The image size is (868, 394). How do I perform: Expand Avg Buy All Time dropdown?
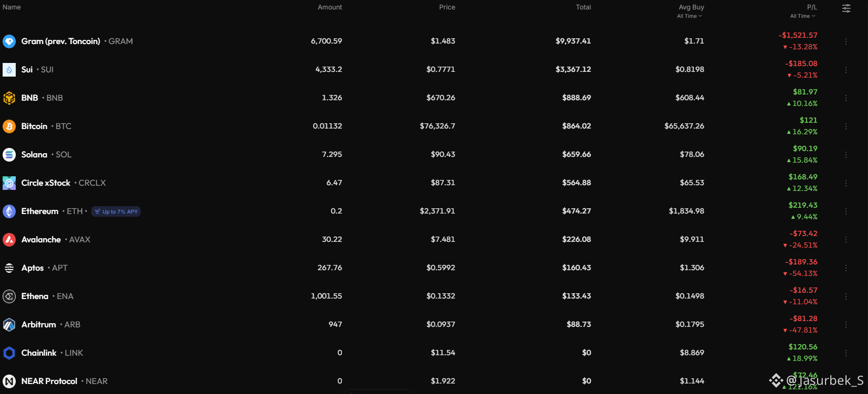[689, 16]
